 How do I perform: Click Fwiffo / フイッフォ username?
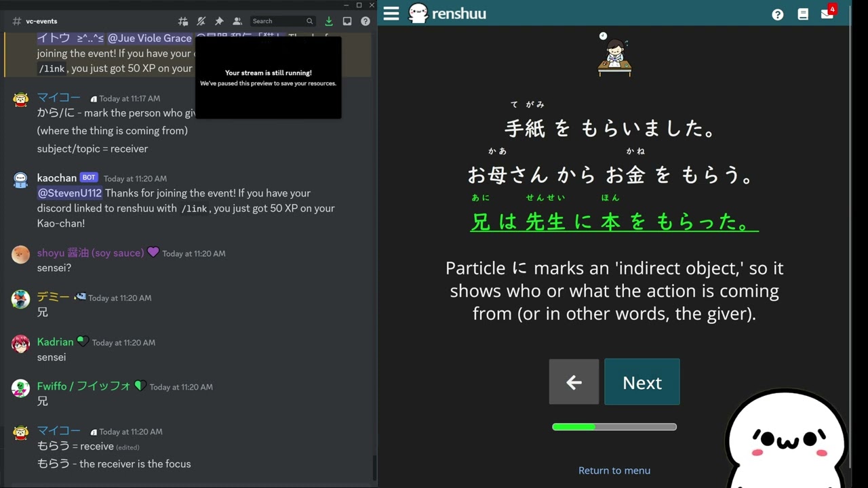point(83,386)
